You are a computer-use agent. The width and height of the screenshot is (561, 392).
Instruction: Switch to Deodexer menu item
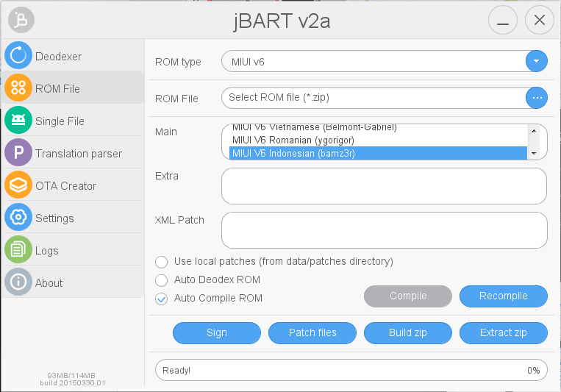point(58,57)
